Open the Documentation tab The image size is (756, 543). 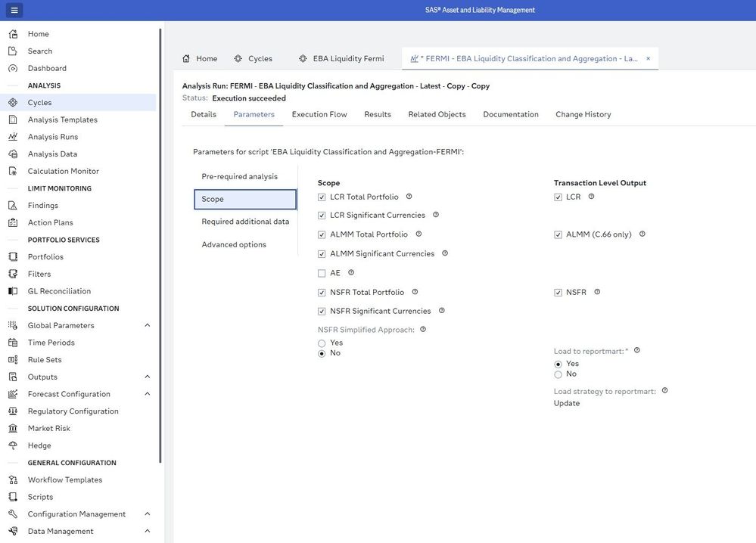point(511,115)
